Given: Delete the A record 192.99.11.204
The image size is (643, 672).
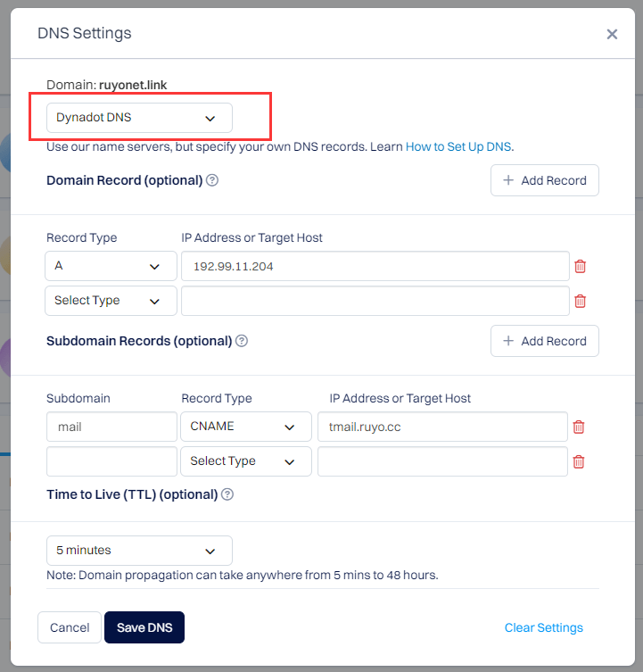Looking at the screenshot, I should tap(580, 266).
